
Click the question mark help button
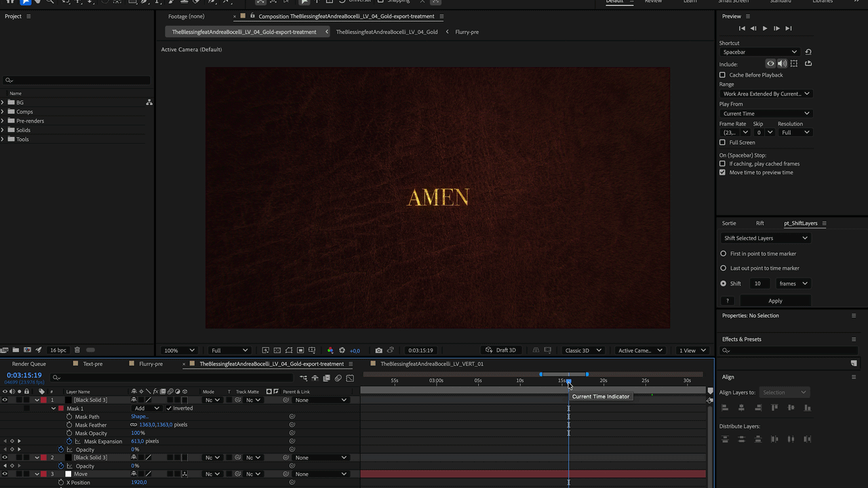[728, 301]
